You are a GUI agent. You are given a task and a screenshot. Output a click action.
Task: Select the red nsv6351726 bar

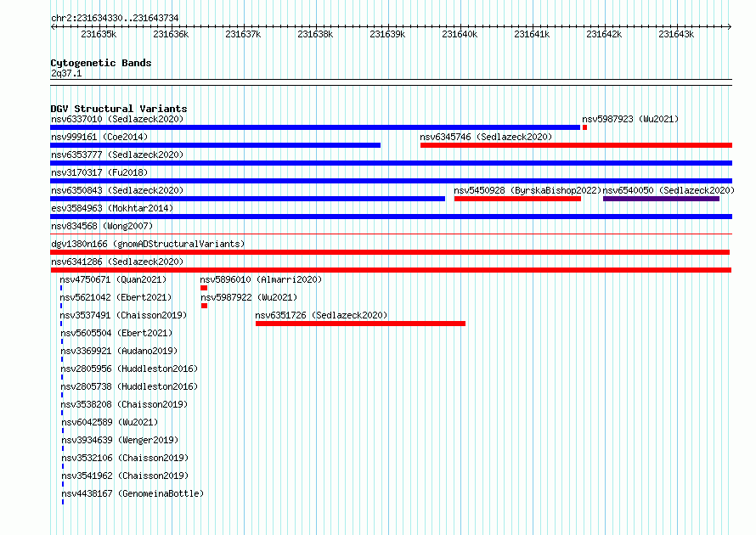coord(361,324)
